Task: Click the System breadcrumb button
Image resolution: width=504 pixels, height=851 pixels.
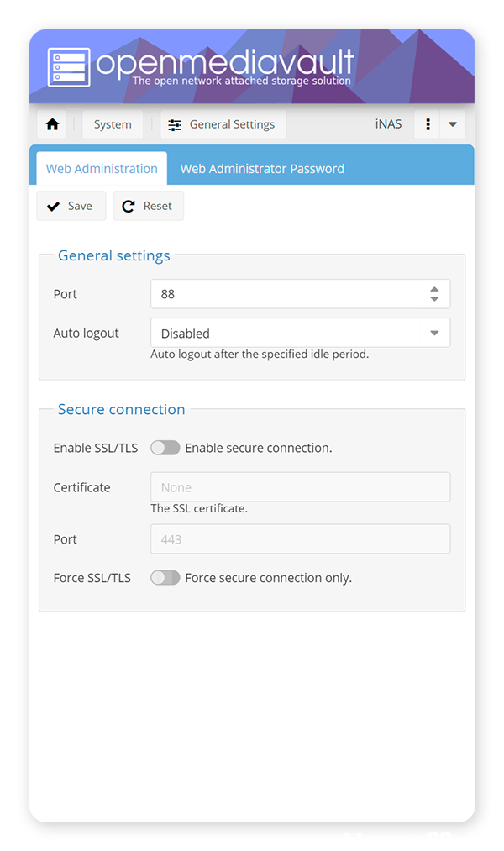Action: [113, 124]
